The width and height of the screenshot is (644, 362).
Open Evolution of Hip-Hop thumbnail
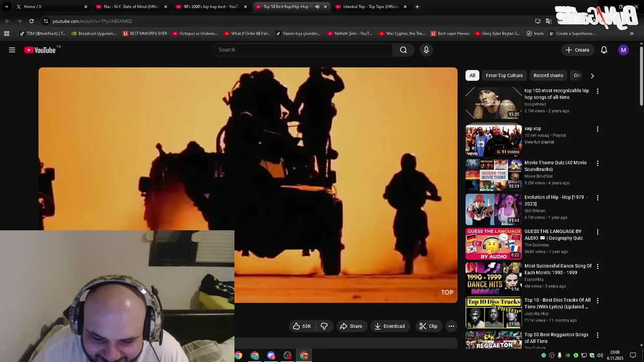click(x=494, y=210)
